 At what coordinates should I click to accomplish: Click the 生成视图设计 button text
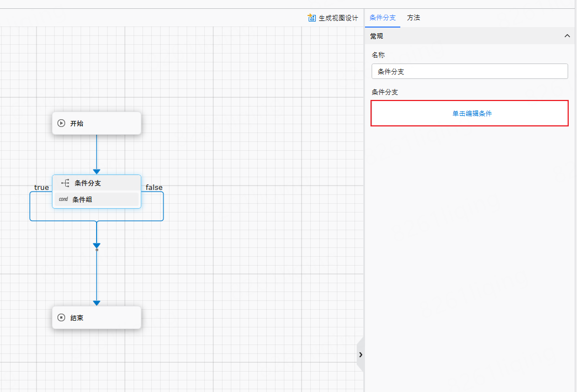338,18
